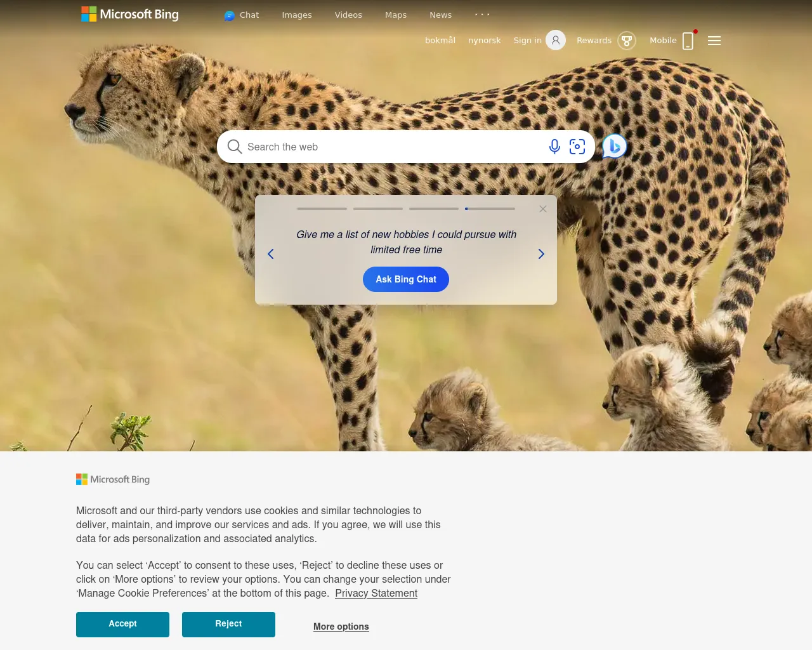Open the hamburger settings menu

click(x=714, y=41)
